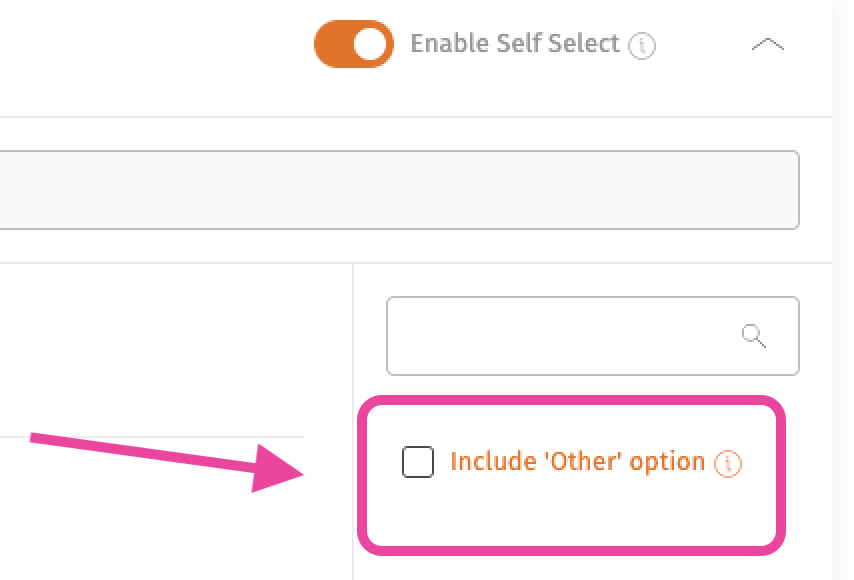Turn off the orange Self Select toggle

[353, 44]
